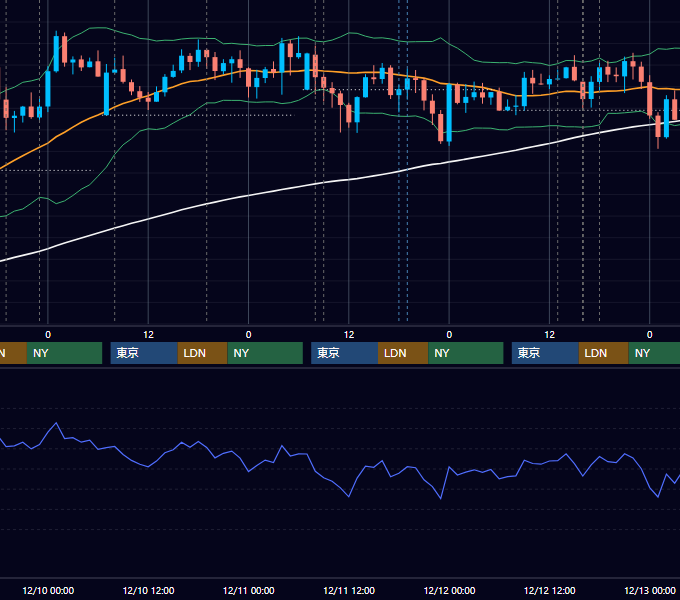Viewport: 680px width, 600px height.
Task: Select the rightmost NY session block
Action: coord(654,353)
